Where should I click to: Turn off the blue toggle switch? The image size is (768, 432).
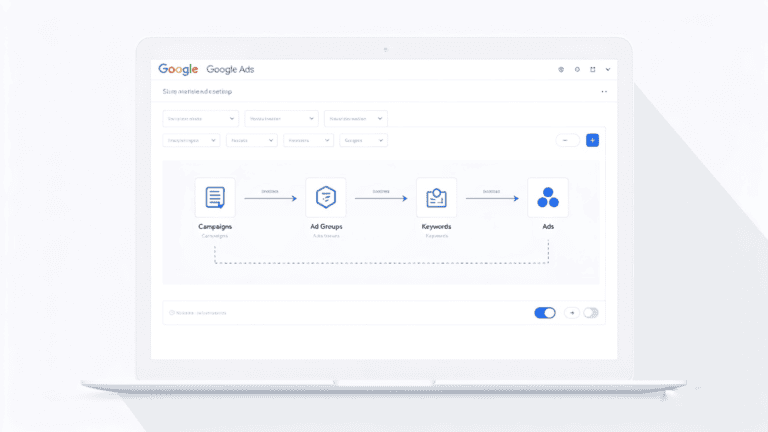(x=545, y=313)
